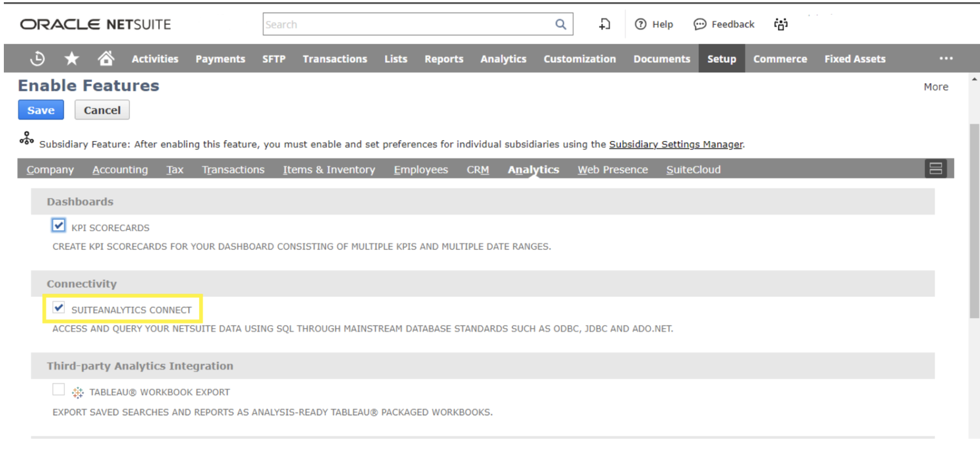
Task: Switch to the Employees subtab
Action: pos(421,170)
